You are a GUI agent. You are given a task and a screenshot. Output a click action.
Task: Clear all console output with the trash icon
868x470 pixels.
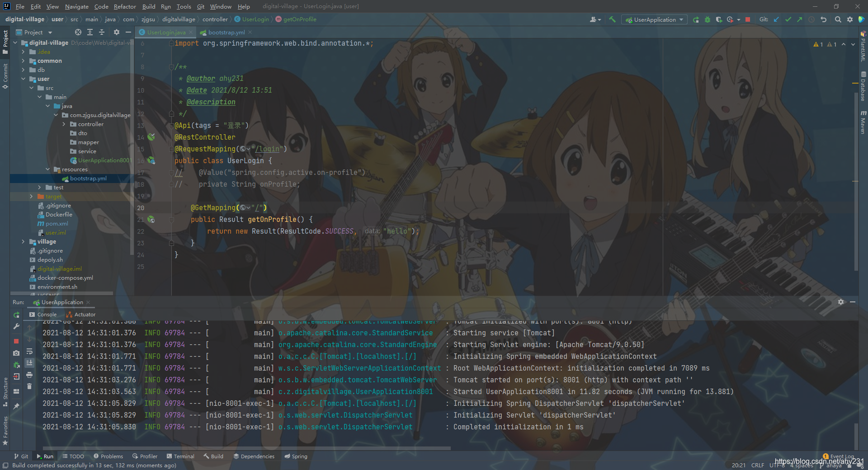[x=29, y=386]
